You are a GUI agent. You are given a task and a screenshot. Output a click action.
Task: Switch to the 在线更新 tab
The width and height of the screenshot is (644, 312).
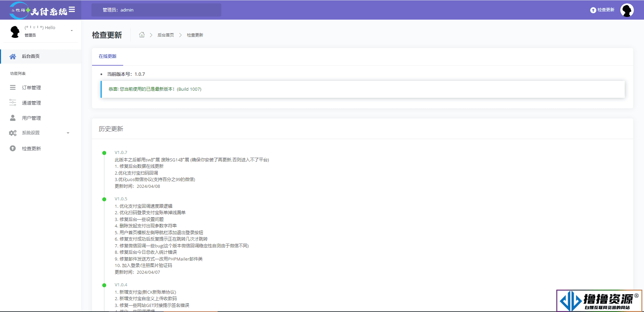(108, 56)
